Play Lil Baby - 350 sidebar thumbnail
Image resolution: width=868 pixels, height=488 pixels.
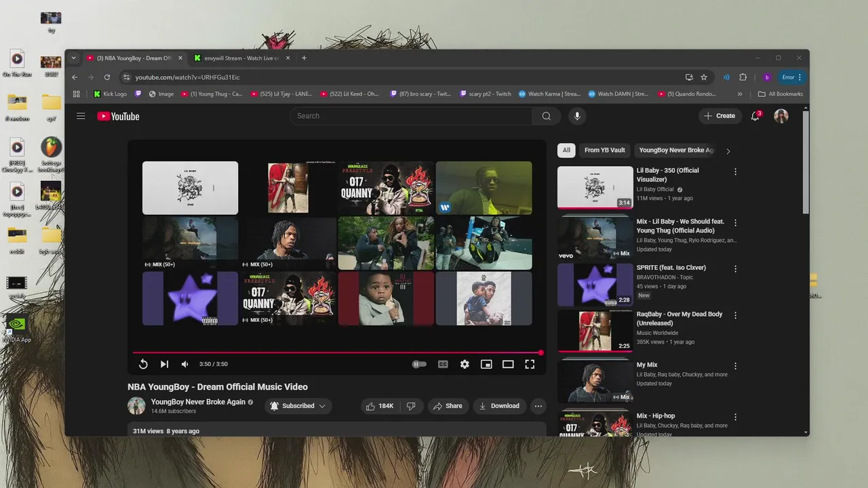click(595, 187)
